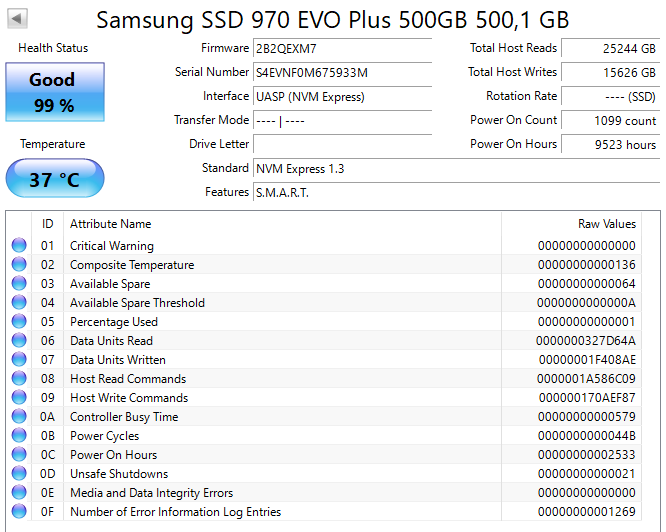Select the Firmware value field
This screenshot has width=666, height=532.
pos(342,48)
